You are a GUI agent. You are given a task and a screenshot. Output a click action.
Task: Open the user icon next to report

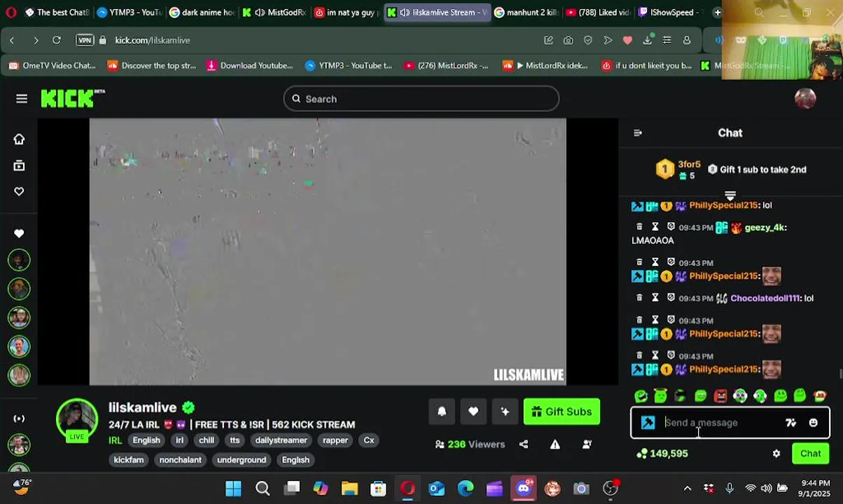tap(587, 444)
